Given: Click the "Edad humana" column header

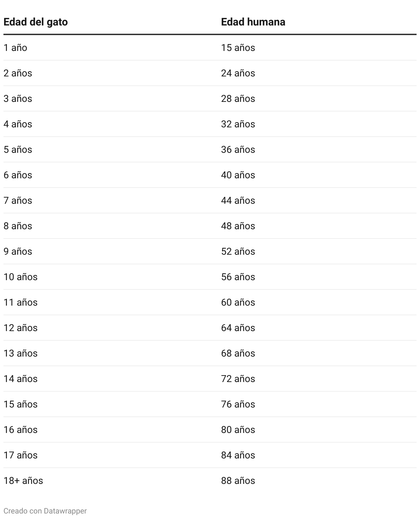Looking at the screenshot, I should click(253, 22).
